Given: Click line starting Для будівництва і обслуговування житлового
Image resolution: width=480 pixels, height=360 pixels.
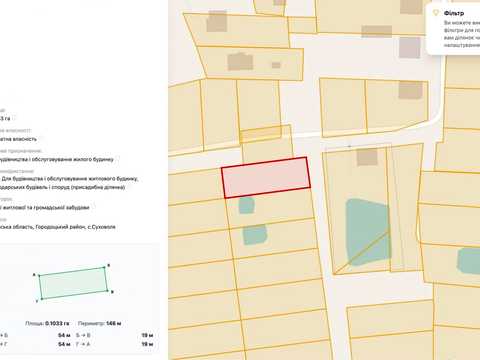Looking at the screenshot, I should (x=69, y=179).
